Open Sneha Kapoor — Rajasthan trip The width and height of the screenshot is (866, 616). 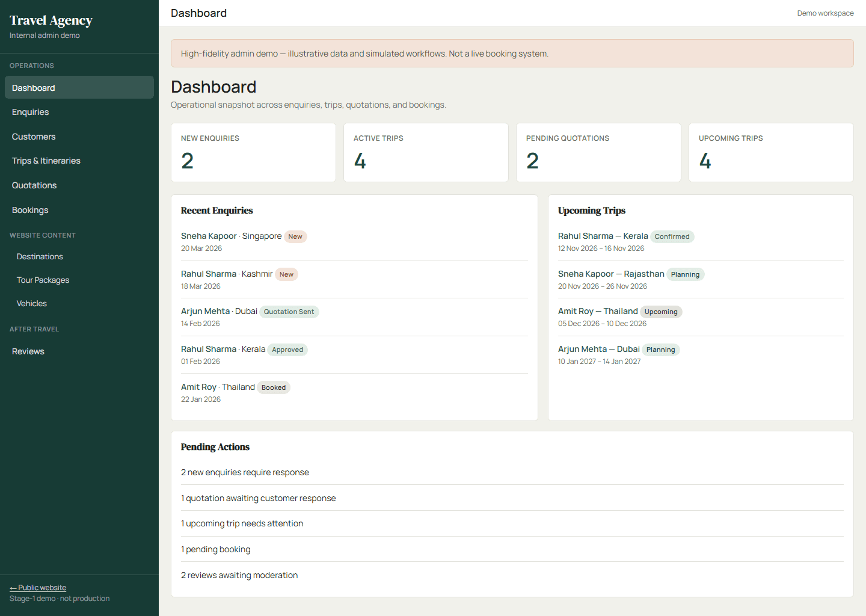pos(611,274)
